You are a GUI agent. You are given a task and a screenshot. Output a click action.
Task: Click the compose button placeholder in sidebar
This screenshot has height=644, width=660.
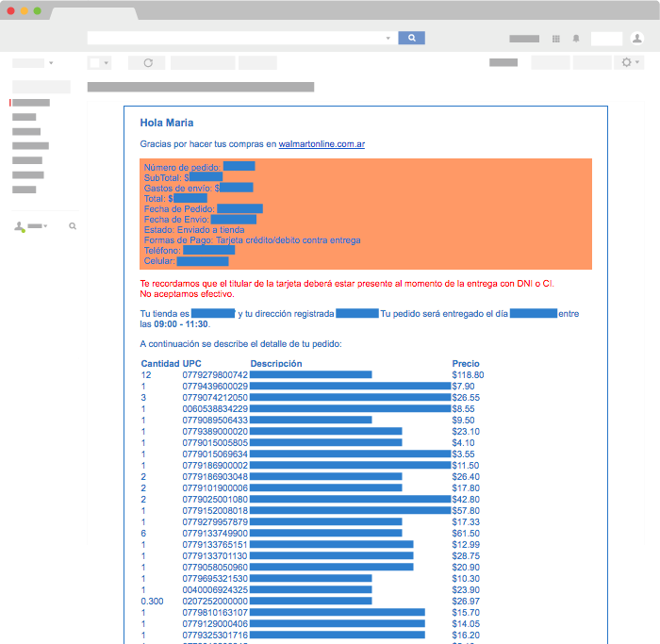41,87
